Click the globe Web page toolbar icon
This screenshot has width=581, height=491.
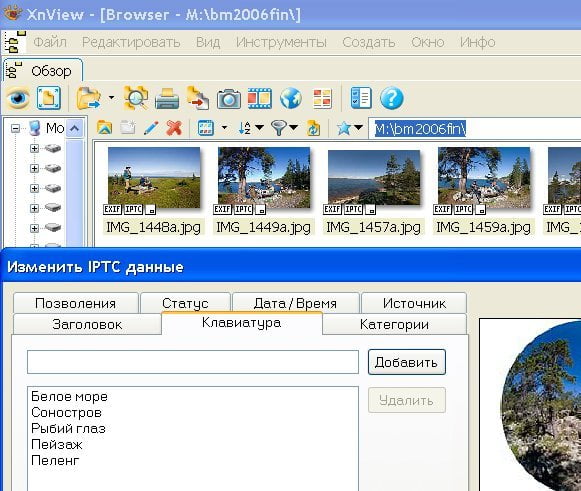(291, 98)
